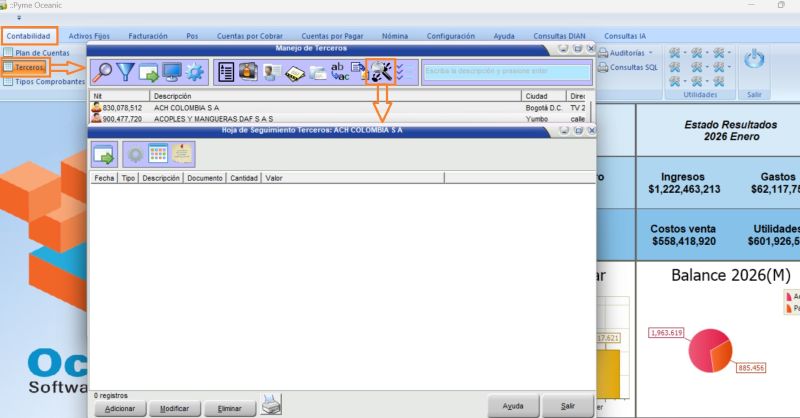
Task: Click the printer icon beside Eliminar
Action: coord(271,404)
